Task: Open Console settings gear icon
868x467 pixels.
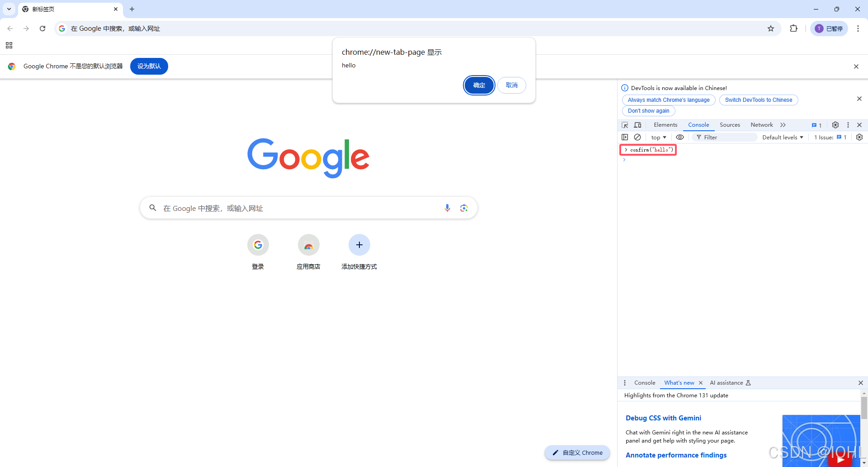Action: pyautogui.click(x=859, y=137)
